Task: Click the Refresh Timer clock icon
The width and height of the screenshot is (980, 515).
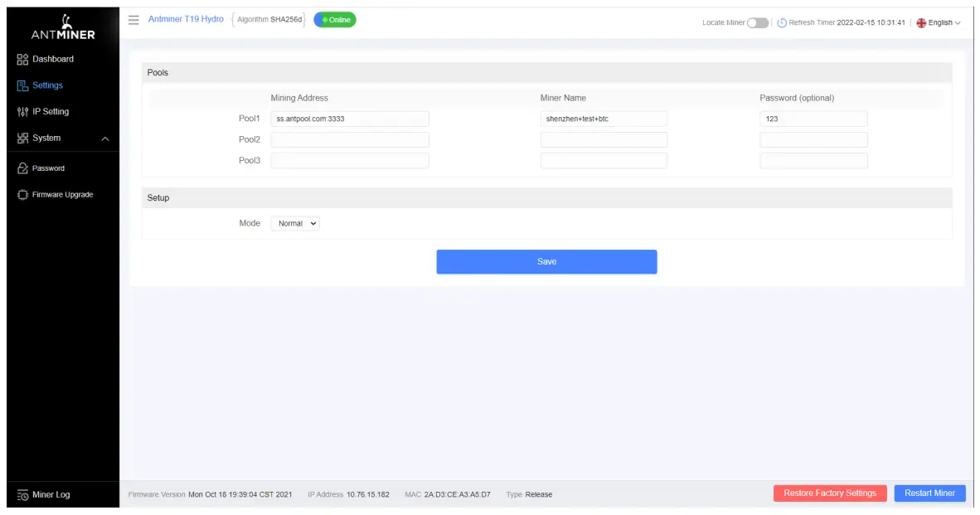Action: 782,22
